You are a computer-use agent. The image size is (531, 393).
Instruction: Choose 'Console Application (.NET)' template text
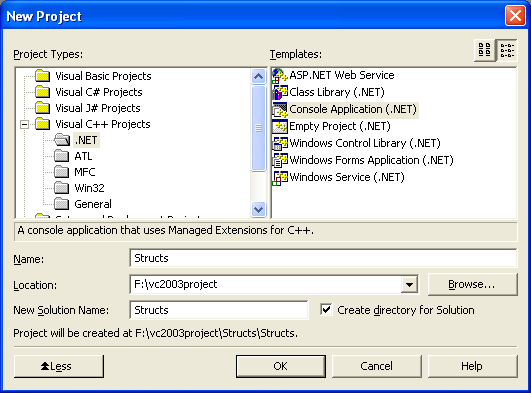(353, 109)
